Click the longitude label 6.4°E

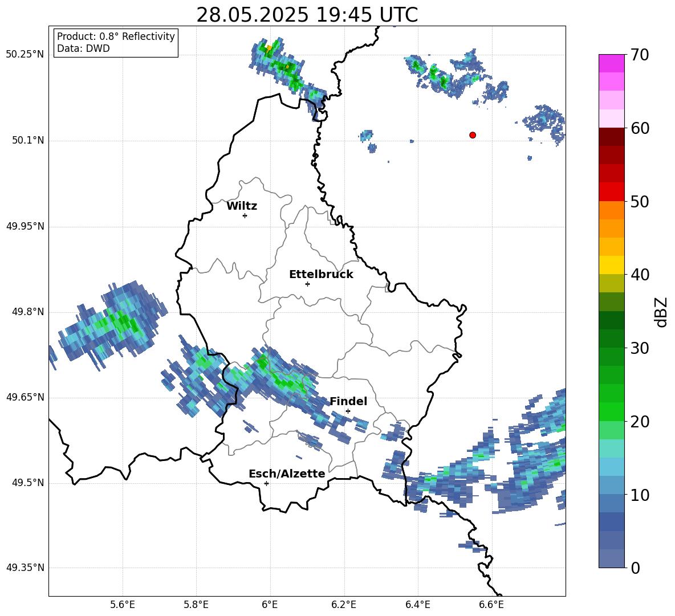pos(417,605)
